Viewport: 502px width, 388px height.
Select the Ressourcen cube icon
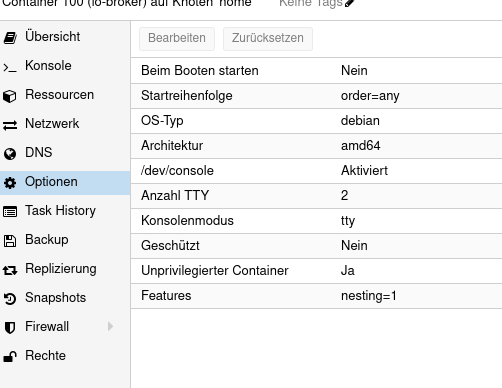click(x=10, y=96)
